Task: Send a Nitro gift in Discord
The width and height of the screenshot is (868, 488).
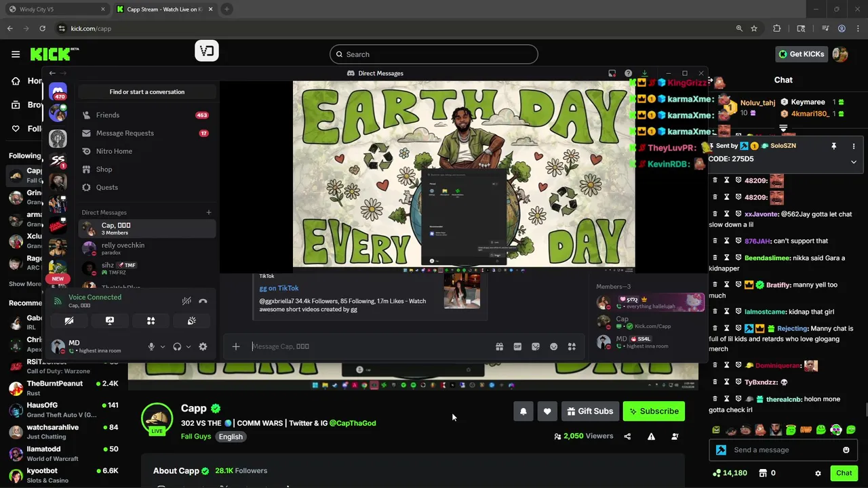Action: 499,346
